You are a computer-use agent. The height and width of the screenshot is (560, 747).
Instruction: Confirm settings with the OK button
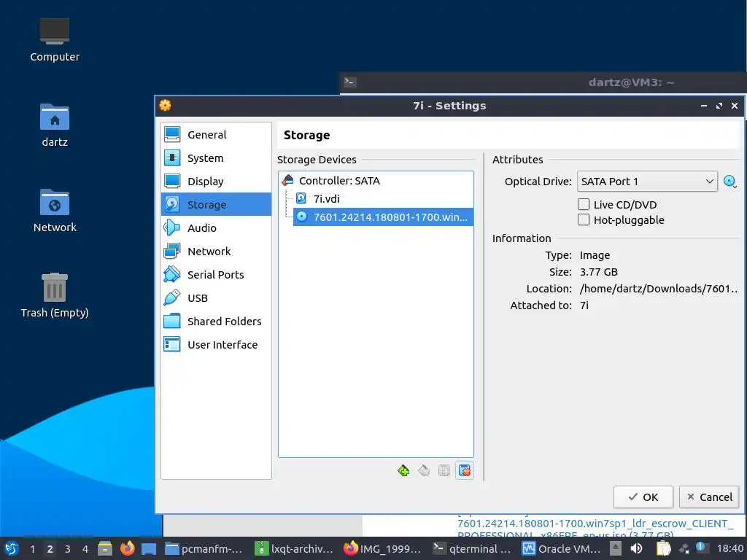tap(643, 497)
